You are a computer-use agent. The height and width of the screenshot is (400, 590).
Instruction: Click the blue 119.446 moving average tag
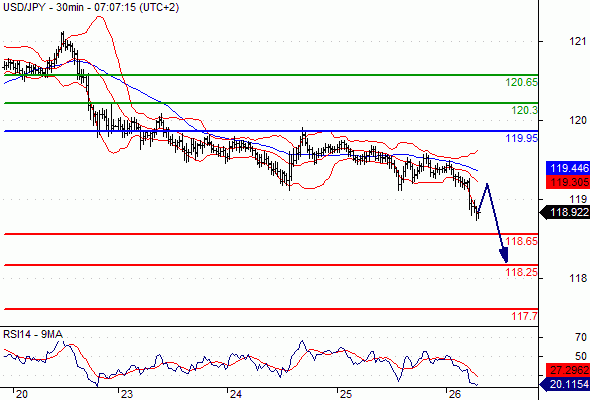[568, 168]
